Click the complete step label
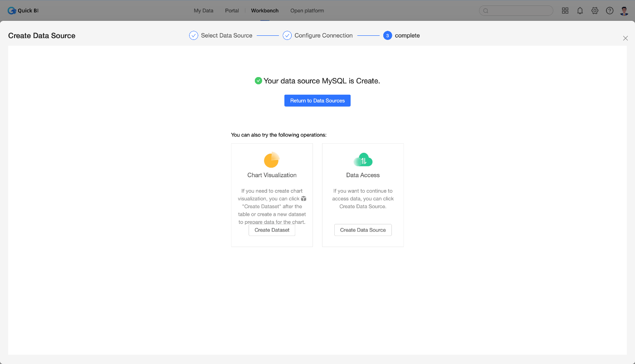Screen dimensions: 635x364 [407, 35]
